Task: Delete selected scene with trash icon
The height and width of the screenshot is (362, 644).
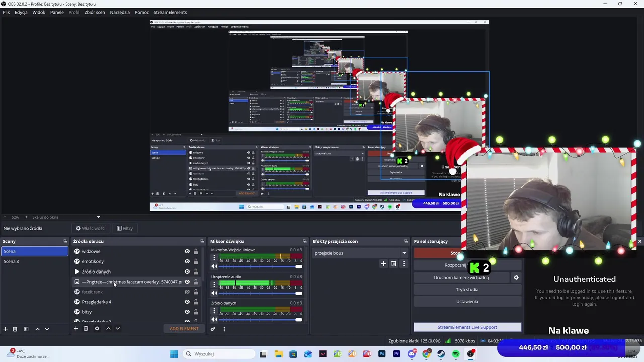Action: click(15, 329)
